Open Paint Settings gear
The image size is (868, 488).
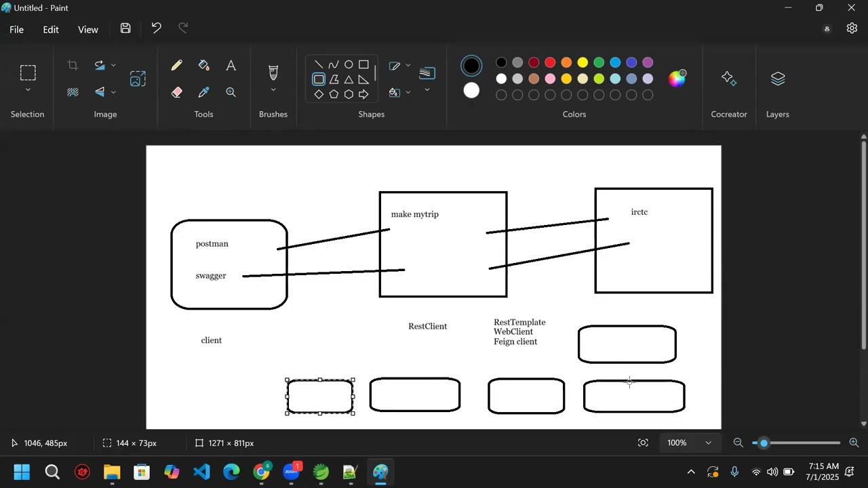[852, 28]
